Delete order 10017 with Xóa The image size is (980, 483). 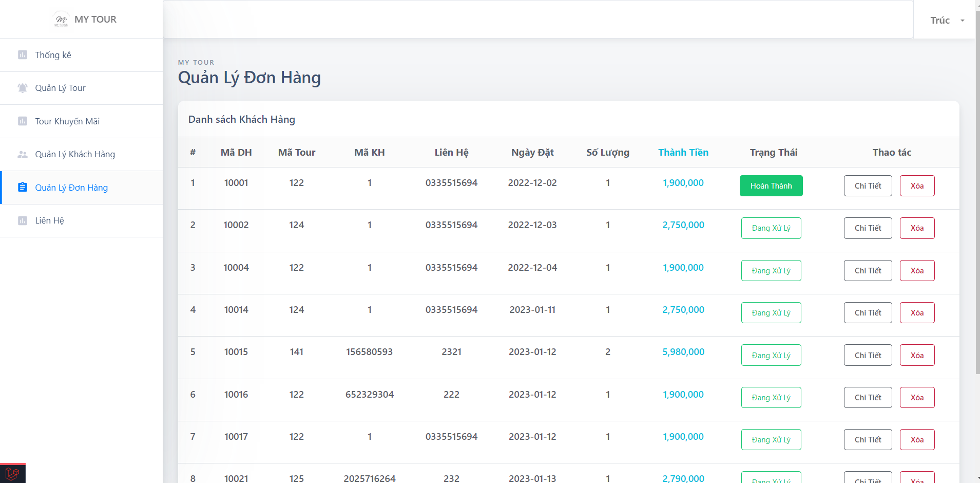point(917,440)
